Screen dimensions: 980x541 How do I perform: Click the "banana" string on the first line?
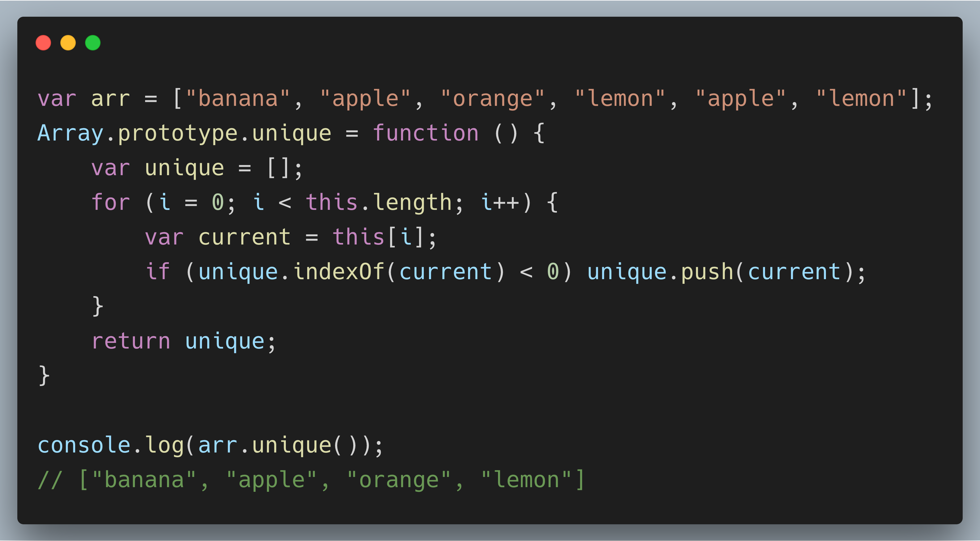(x=238, y=99)
